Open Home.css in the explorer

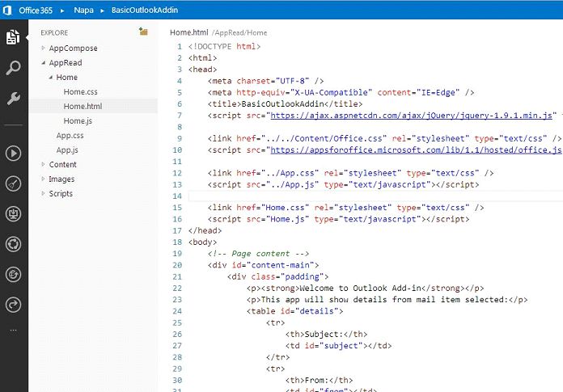(x=80, y=92)
